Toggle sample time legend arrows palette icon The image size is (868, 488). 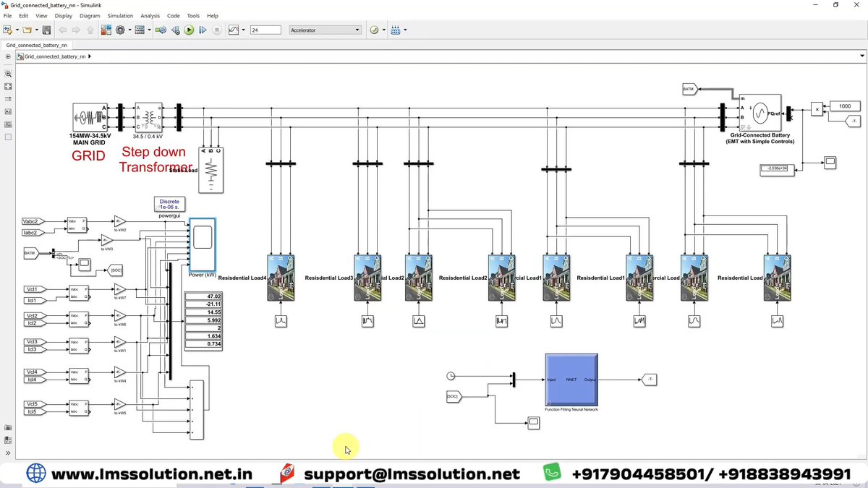point(8,98)
